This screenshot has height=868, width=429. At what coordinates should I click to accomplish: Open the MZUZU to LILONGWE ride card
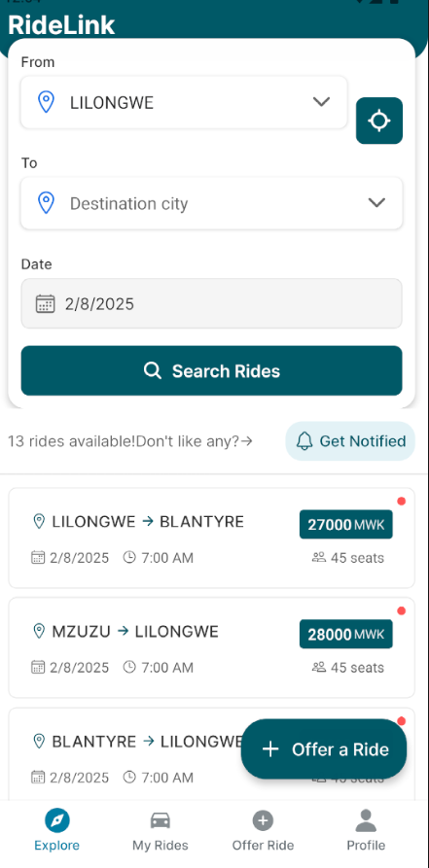point(212,647)
